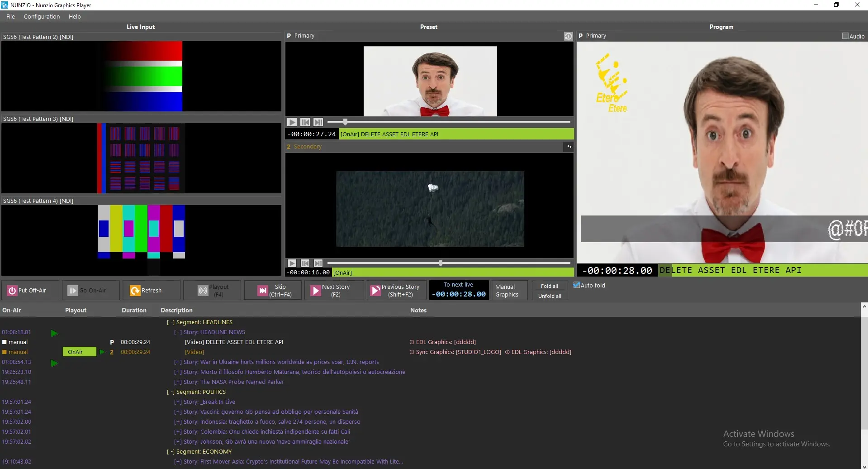Enable the Audio checkbox in Program
This screenshot has height=469, width=868.
[845, 36]
